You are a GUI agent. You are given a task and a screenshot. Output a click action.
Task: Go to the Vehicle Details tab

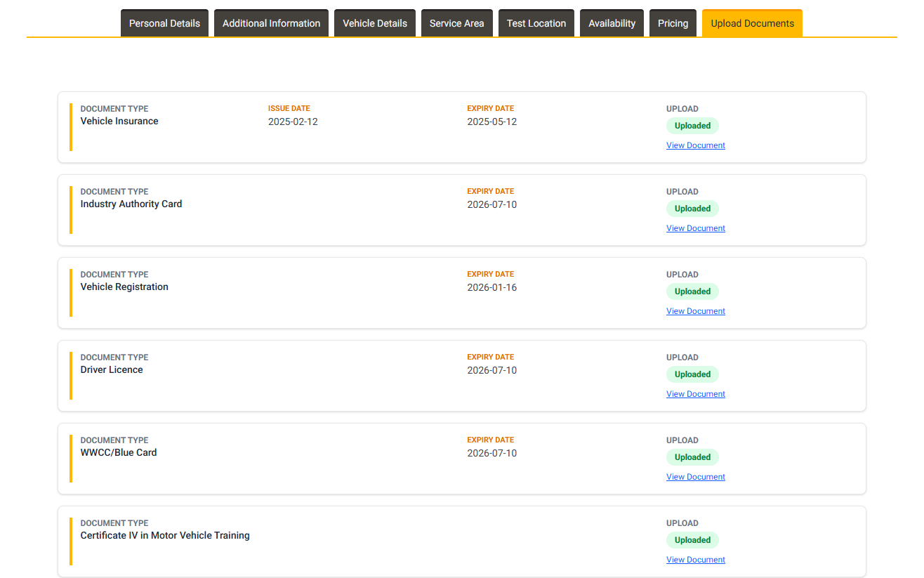(x=375, y=23)
